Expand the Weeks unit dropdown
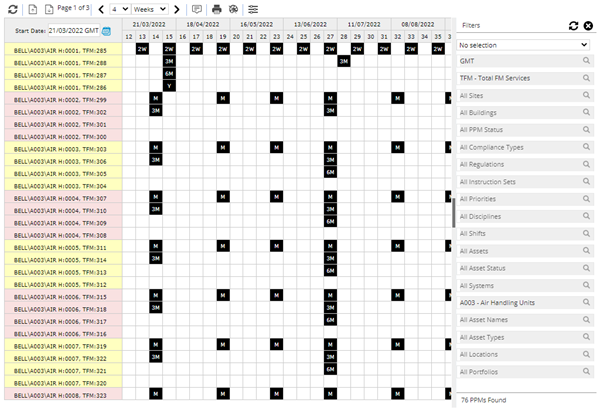600x410 pixels. [x=150, y=9]
